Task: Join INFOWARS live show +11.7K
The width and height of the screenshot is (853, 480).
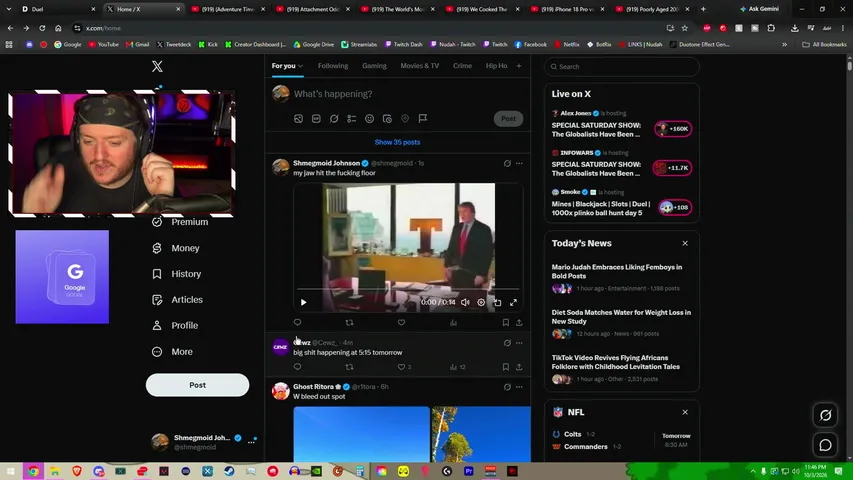Action: pos(672,168)
